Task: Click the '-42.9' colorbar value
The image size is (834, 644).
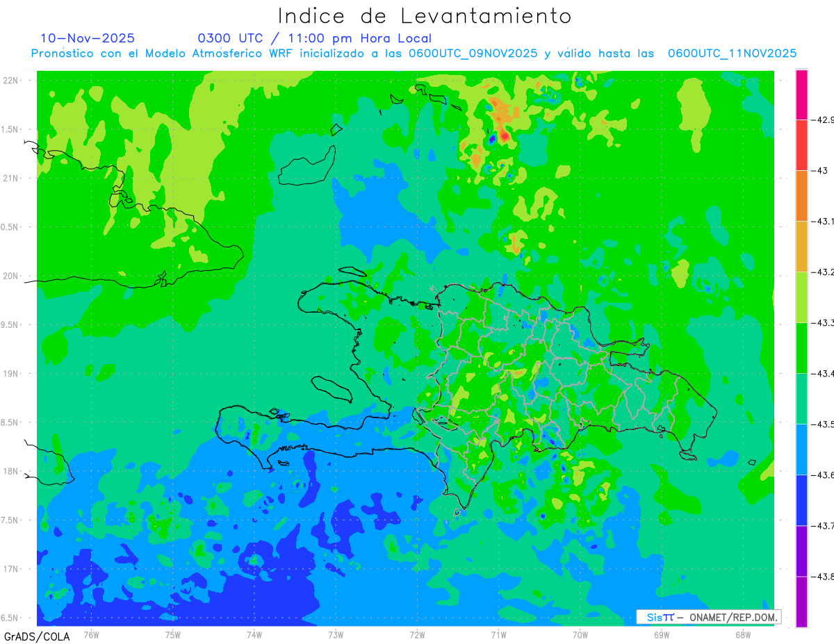Action: coord(822,120)
